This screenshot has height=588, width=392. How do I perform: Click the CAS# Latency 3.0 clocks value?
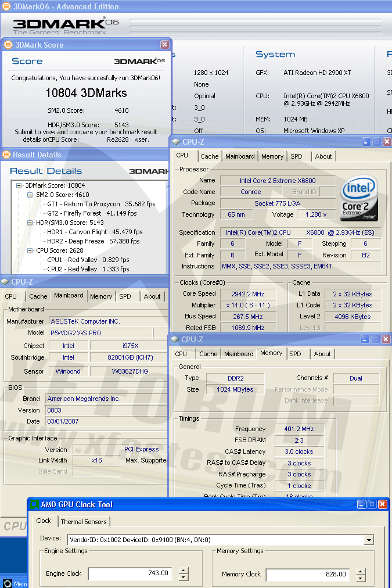click(x=299, y=451)
